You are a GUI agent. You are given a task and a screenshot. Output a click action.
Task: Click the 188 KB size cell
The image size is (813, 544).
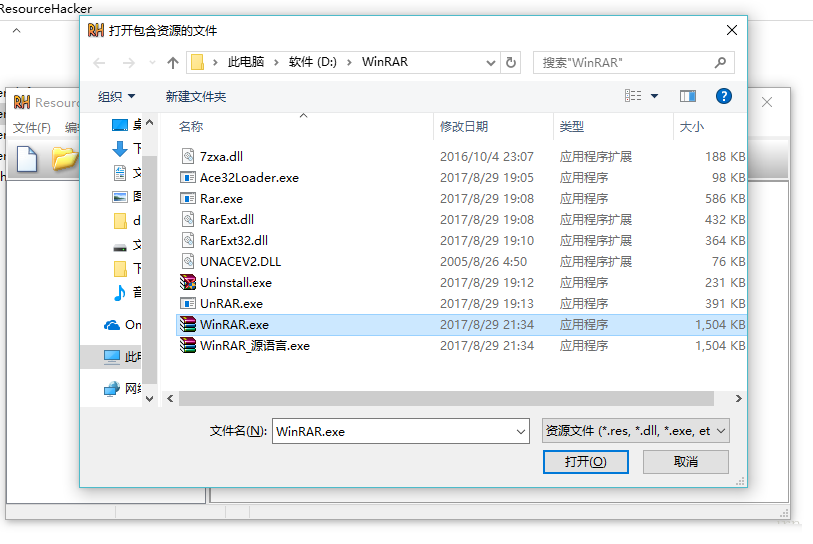coord(725,157)
